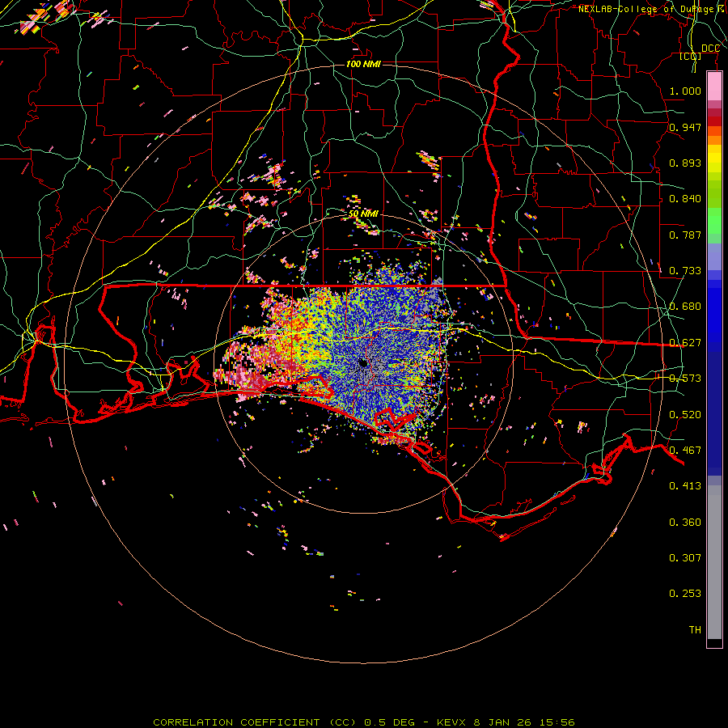728x728 pixels.
Task: Click the "[CC]" units label
Action: click(x=690, y=56)
